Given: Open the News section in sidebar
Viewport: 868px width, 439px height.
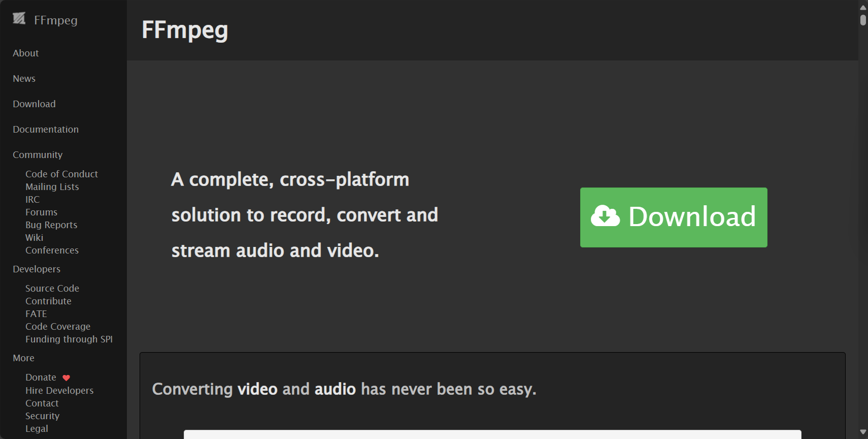Looking at the screenshot, I should (x=24, y=79).
